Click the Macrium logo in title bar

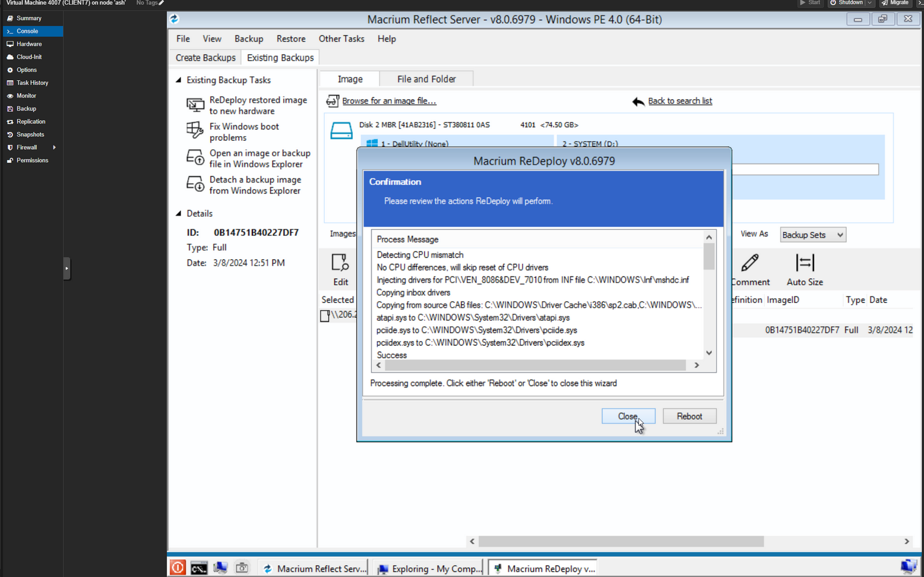175,19
